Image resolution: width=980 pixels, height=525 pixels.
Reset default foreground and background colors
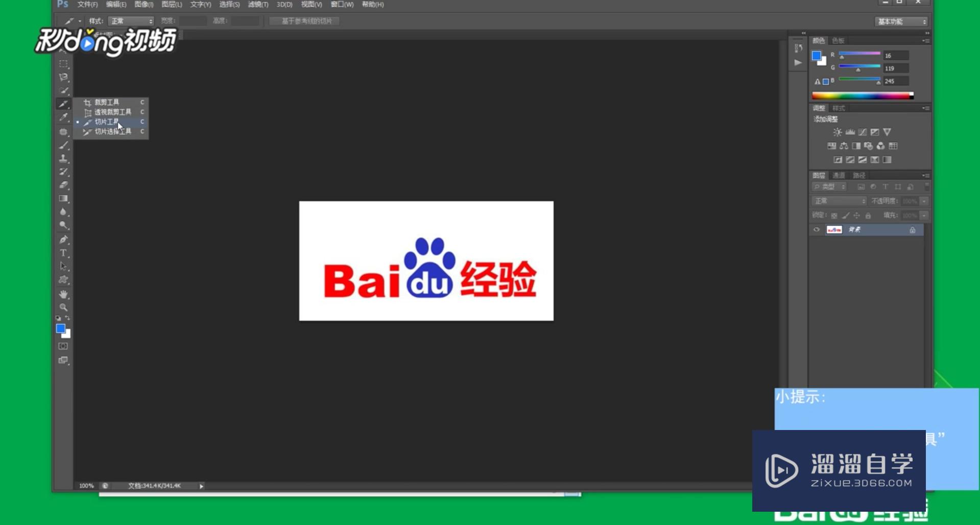pos(58,318)
